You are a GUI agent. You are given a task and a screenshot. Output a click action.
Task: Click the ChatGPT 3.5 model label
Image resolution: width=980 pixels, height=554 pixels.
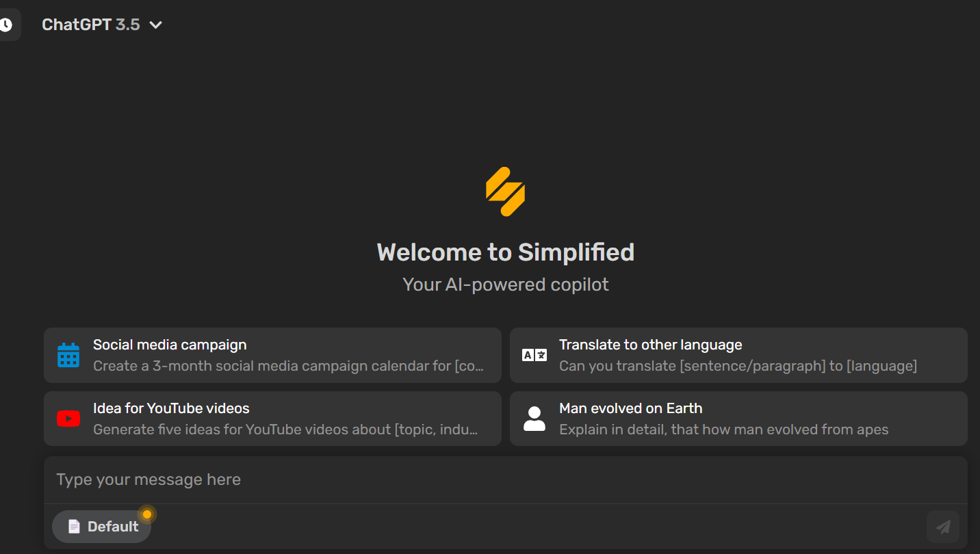(91, 25)
